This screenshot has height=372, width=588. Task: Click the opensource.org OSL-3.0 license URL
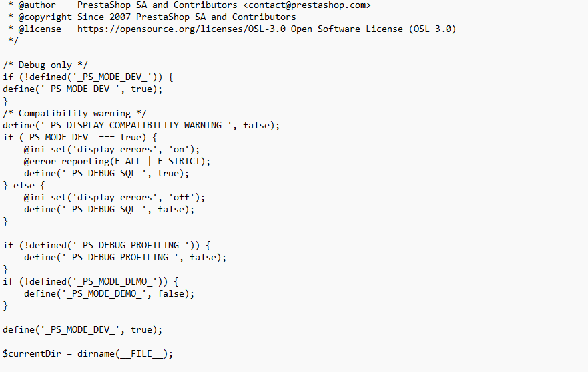click(x=182, y=29)
